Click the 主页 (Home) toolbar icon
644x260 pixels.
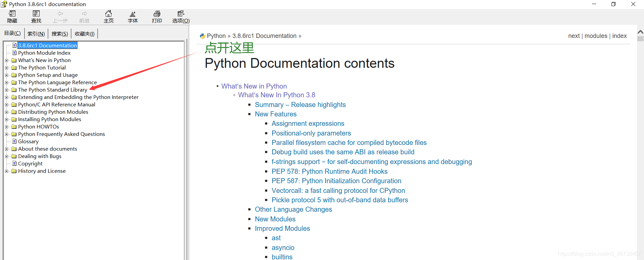(108, 14)
